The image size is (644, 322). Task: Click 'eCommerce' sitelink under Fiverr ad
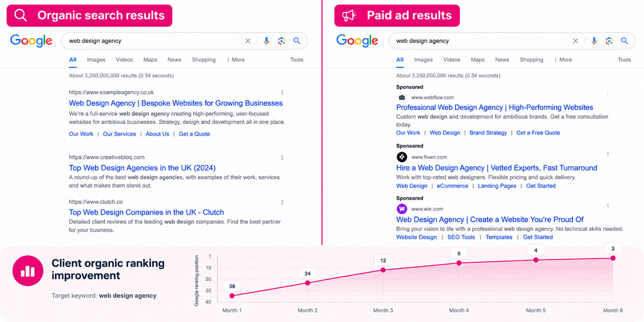tap(452, 186)
